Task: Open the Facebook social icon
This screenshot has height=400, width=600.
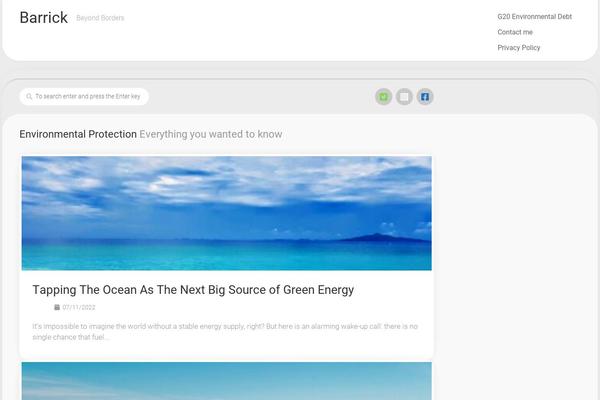Action: pos(425,96)
